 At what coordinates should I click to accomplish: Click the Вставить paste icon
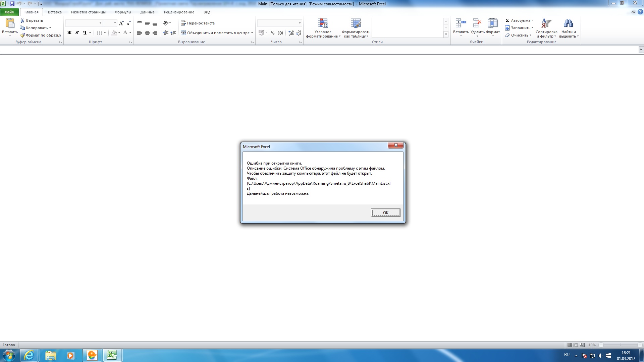coord(10,23)
